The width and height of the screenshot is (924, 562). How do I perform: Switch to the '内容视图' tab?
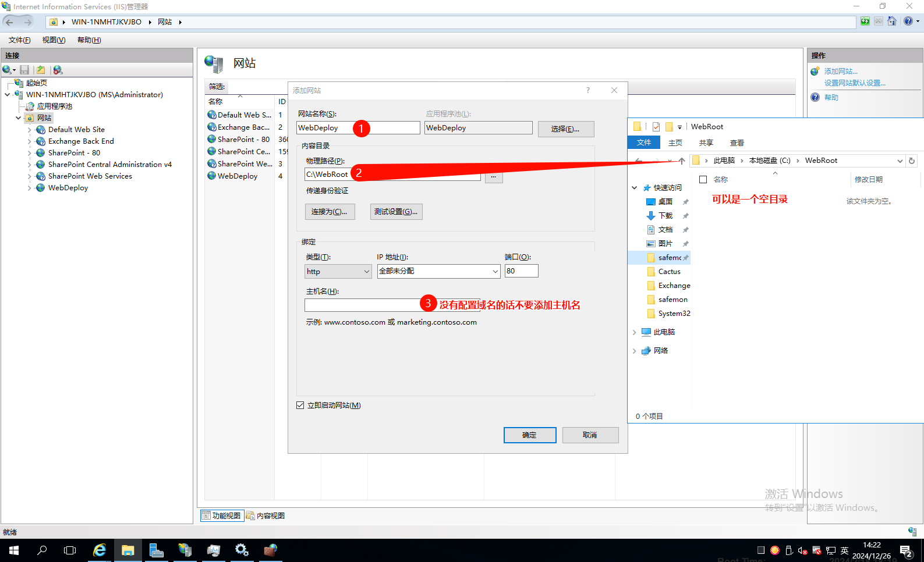pyautogui.click(x=265, y=516)
